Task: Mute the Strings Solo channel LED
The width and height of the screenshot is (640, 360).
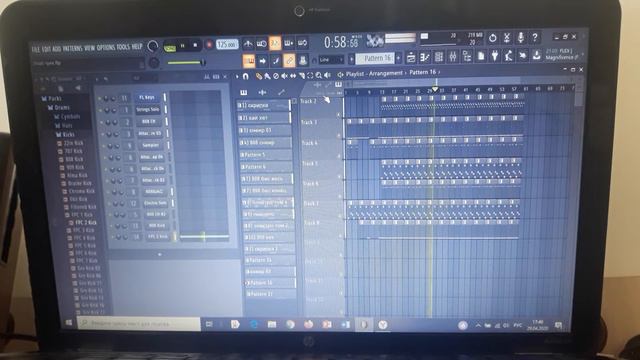Action: tap(101, 110)
